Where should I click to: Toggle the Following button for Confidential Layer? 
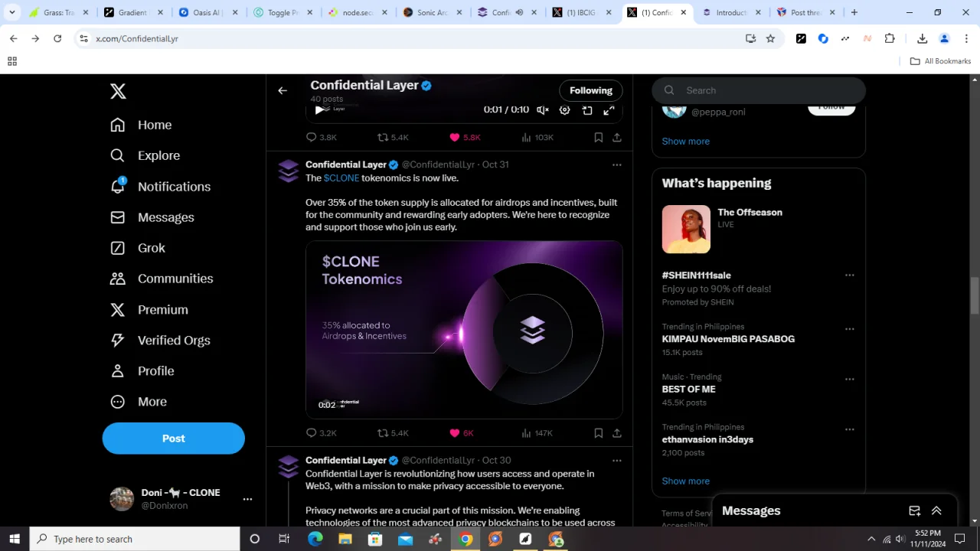point(591,90)
